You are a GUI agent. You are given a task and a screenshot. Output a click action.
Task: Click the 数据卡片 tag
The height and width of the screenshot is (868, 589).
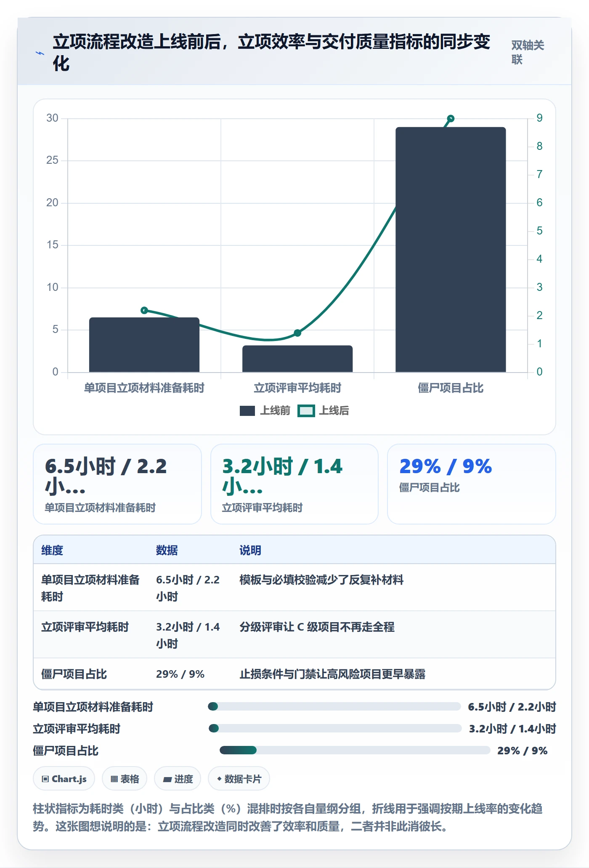point(239,779)
